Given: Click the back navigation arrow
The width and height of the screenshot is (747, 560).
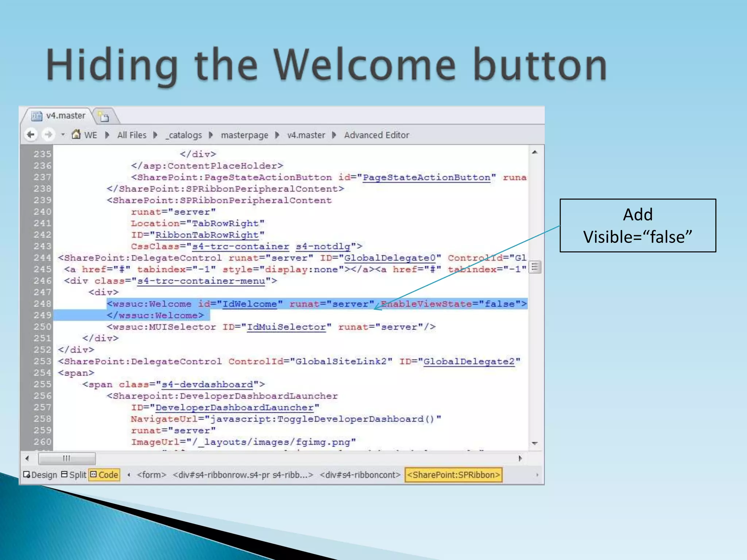Looking at the screenshot, I should tap(31, 135).
